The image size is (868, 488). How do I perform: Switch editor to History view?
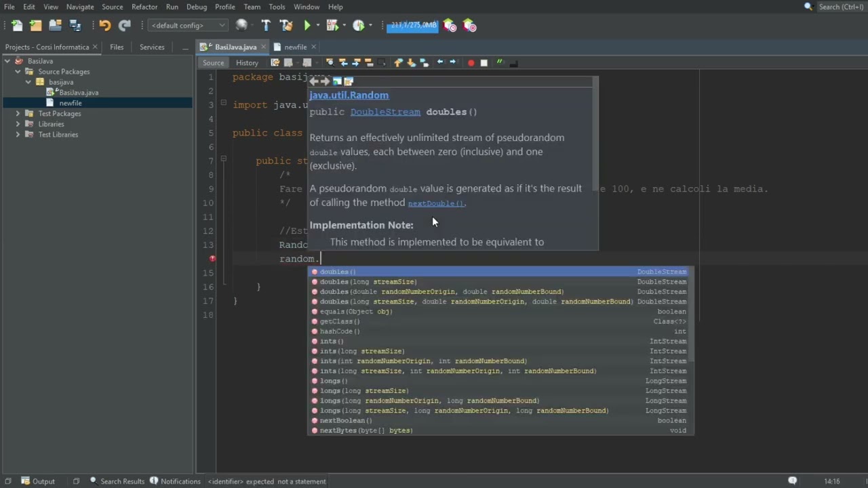(247, 63)
